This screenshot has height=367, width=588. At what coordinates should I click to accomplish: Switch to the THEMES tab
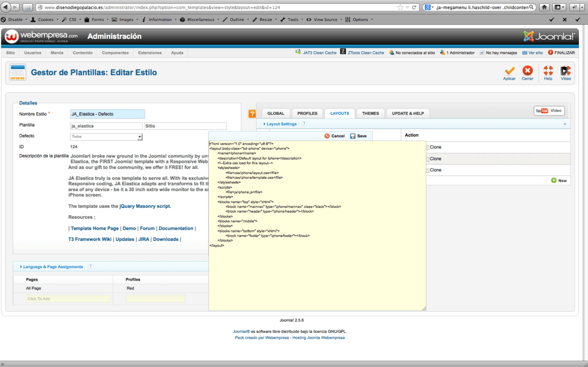click(370, 114)
